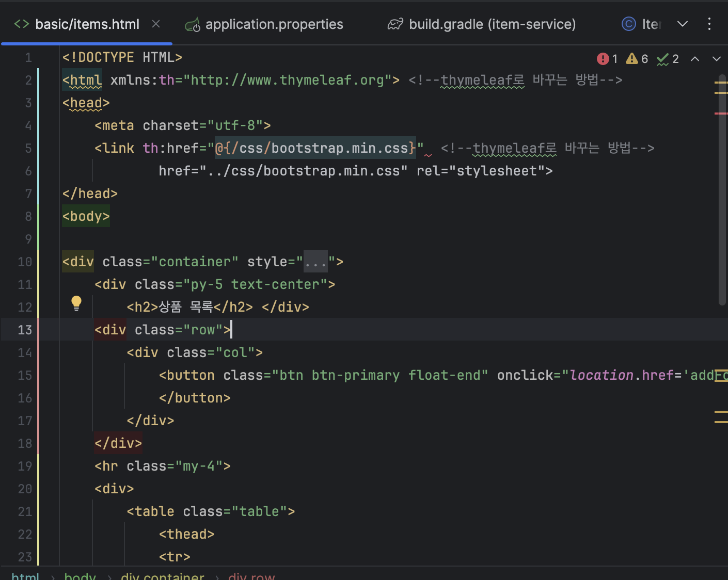
Task: Click the <!DOCTYPE HTML> text on line 1
Action: 122,57
